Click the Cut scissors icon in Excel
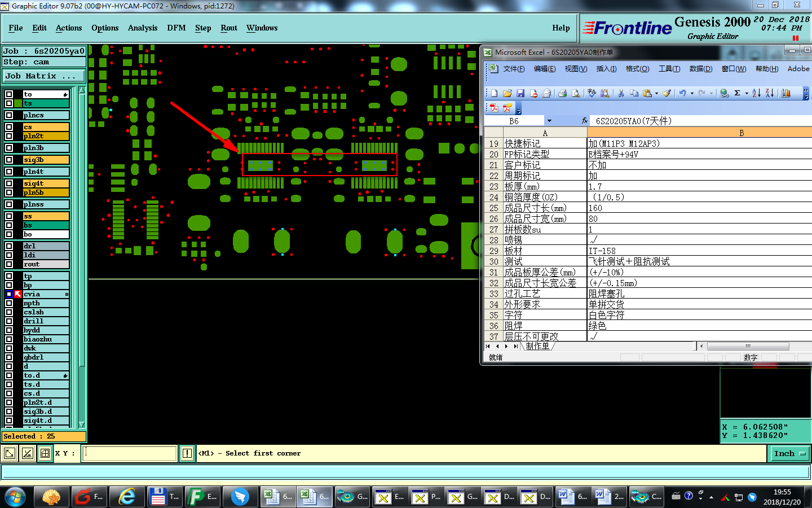 [621, 93]
